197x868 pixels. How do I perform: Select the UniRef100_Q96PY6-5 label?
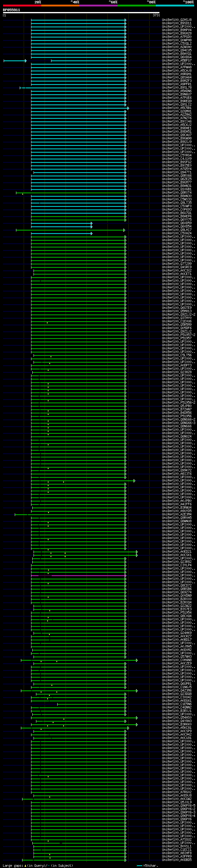pyautogui.click(x=179, y=806)
